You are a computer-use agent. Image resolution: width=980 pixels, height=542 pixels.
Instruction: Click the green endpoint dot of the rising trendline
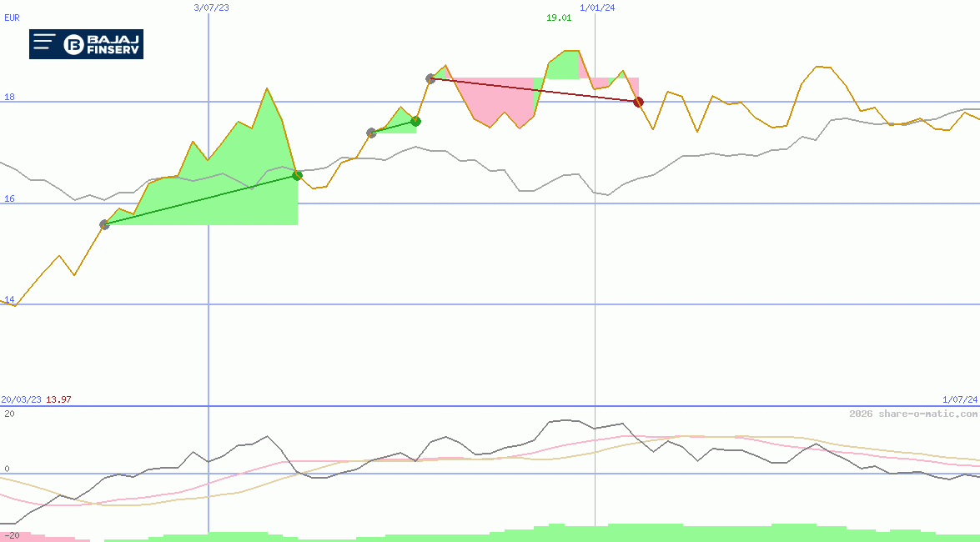coord(298,175)
